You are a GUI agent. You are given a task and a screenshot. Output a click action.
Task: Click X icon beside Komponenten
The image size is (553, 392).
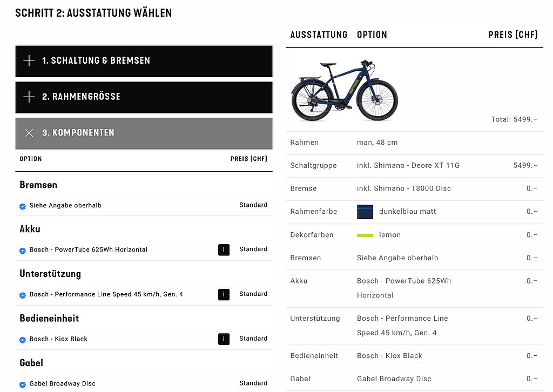coord(29,133)
